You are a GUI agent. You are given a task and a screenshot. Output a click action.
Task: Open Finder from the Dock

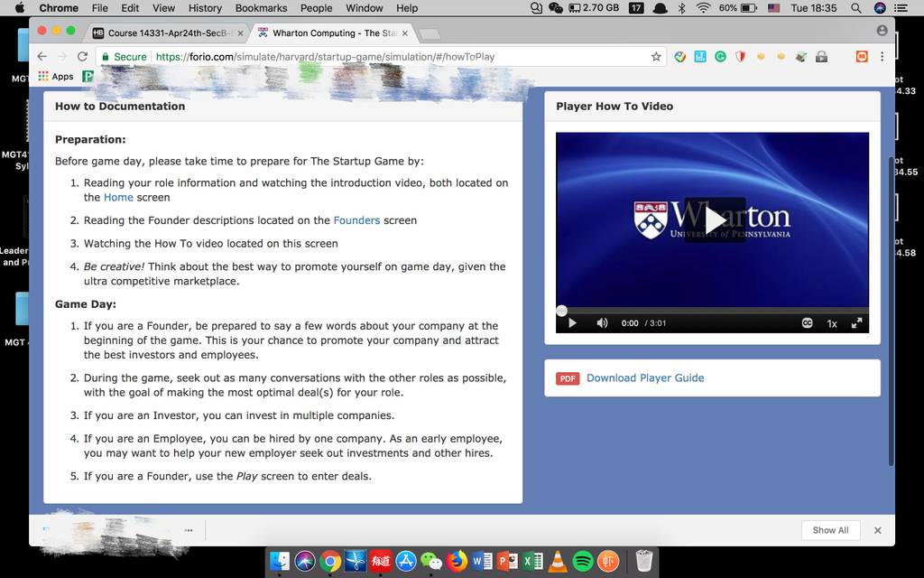[x=280, y=561]
